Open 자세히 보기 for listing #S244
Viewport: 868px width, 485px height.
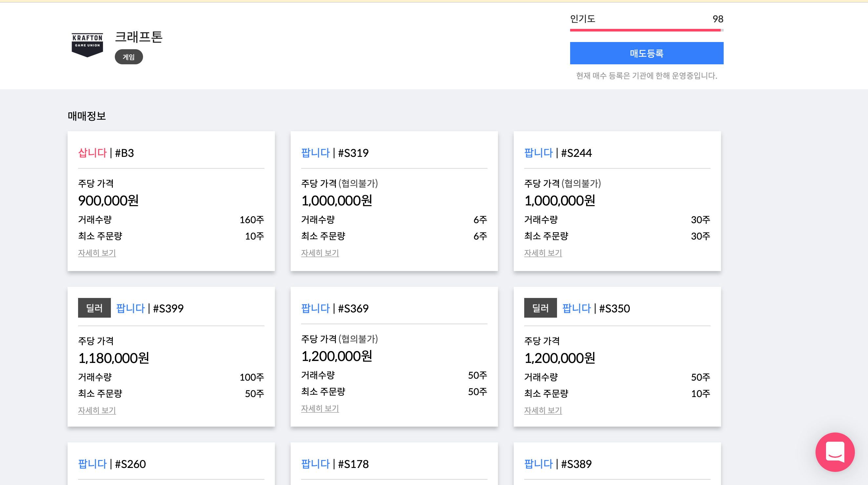coord(543,253)
